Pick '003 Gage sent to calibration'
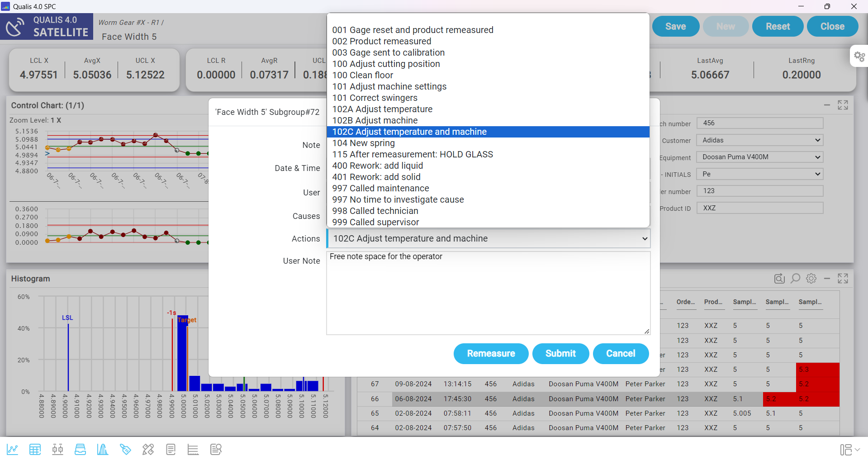Image resolution: width=868 pixels, height=460 pixels. [388, 52]
